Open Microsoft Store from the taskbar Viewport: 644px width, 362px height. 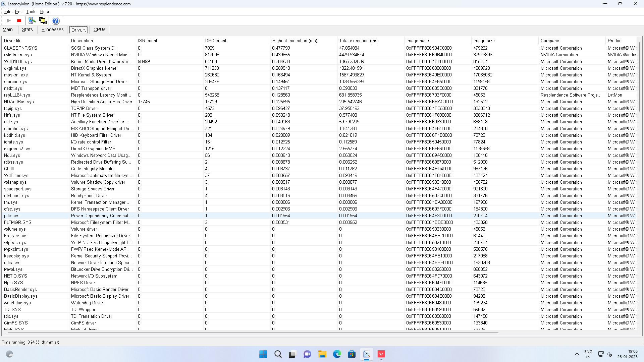click(x=352, y=354)
